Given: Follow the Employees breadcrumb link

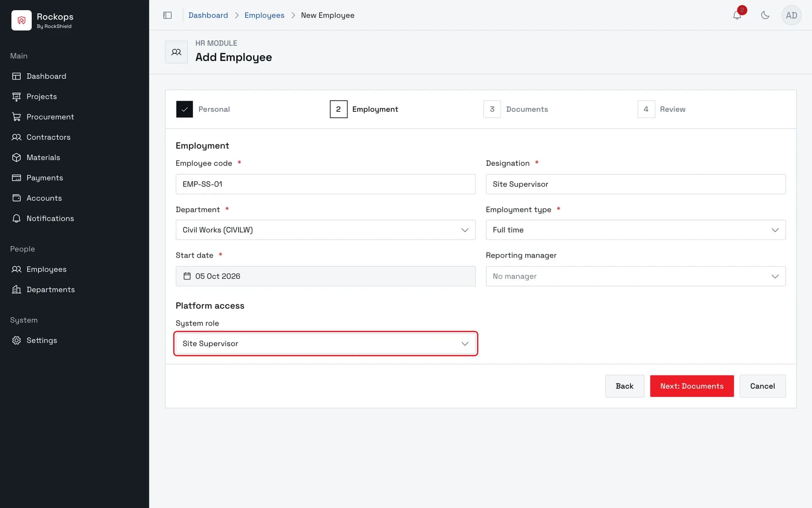Looking at the screenshot, I should coord(264,15).
